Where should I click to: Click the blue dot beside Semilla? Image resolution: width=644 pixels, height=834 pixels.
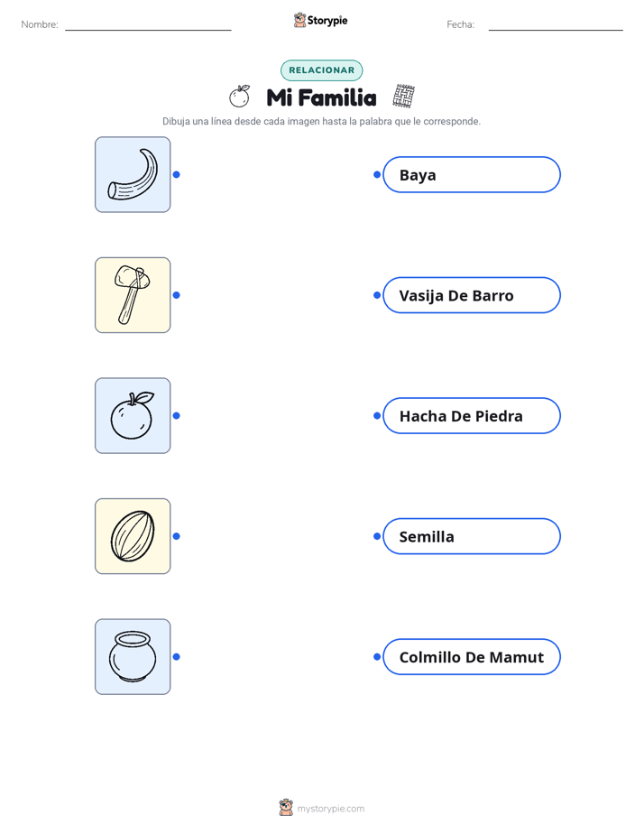377,536
